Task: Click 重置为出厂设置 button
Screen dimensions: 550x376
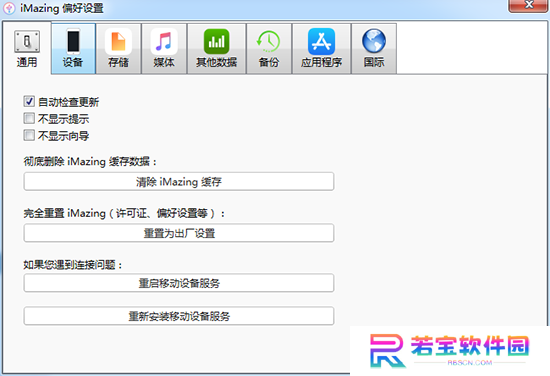Action: point(179,233)
